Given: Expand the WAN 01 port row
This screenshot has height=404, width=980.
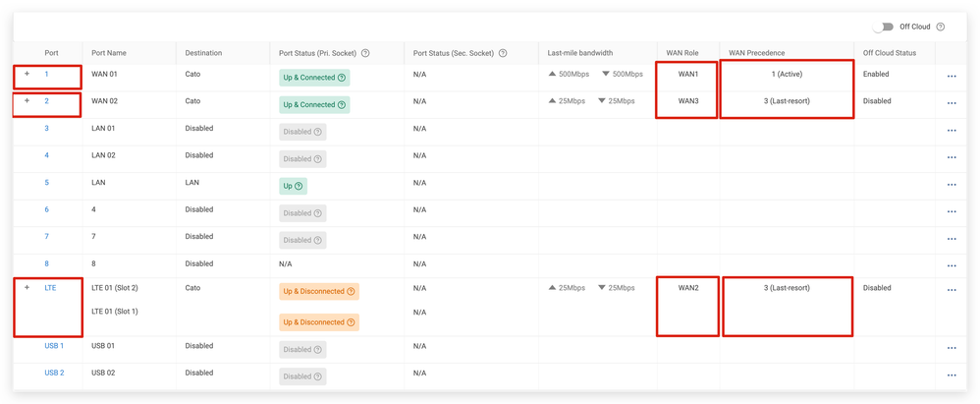Looking at the screenshot, I should pyautogui.click(x=27, y=74).
